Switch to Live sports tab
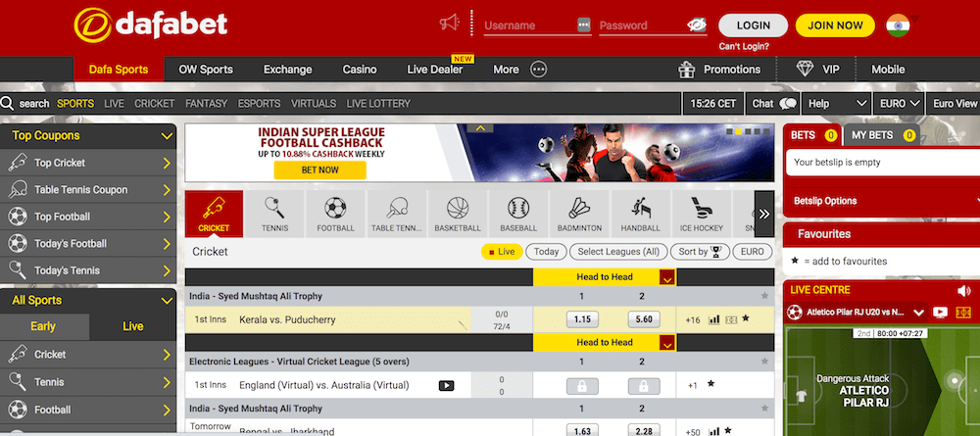The image size is (980, 436). pyautogui.click(x=132, y=326)
